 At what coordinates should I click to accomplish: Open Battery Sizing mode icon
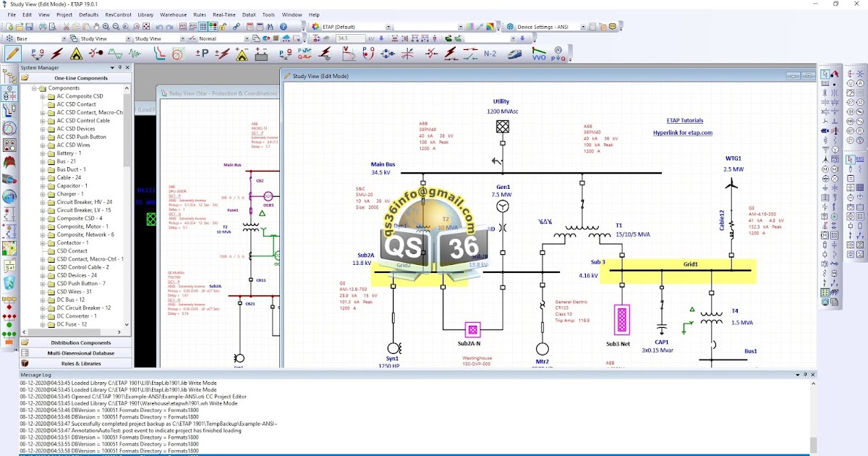(x=261, y=54)
